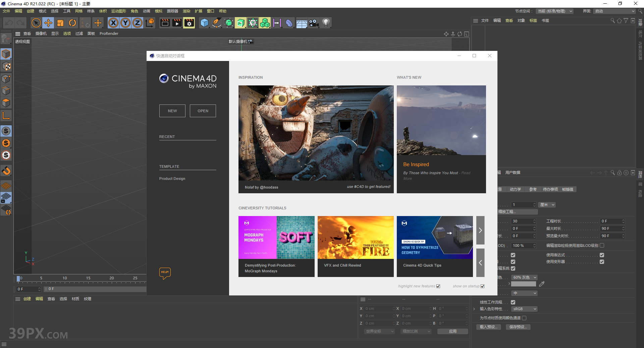The height and width of the screenshot is (348, 644).
Task: Click the spline pen tool icon
Action: 217,23
